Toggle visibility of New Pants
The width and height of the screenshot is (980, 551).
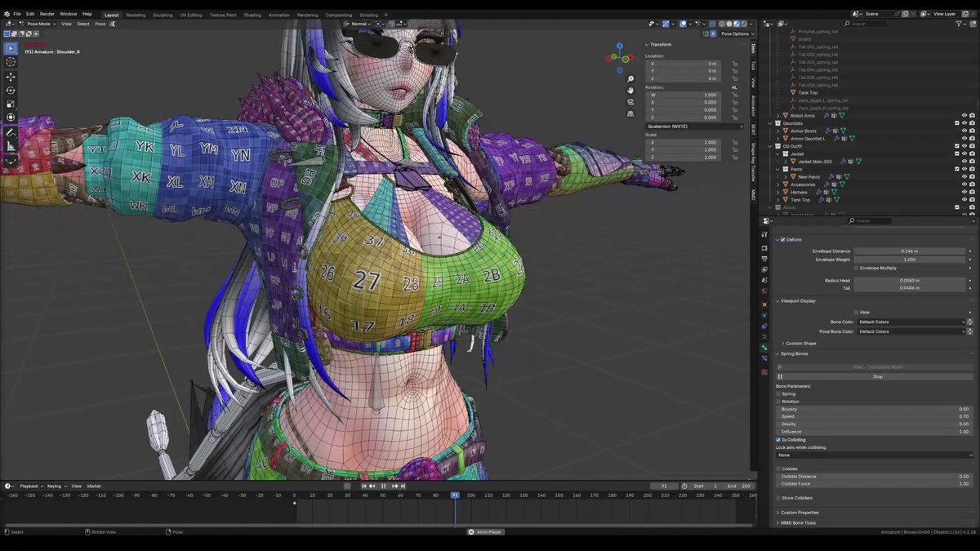tap(964, 176)
